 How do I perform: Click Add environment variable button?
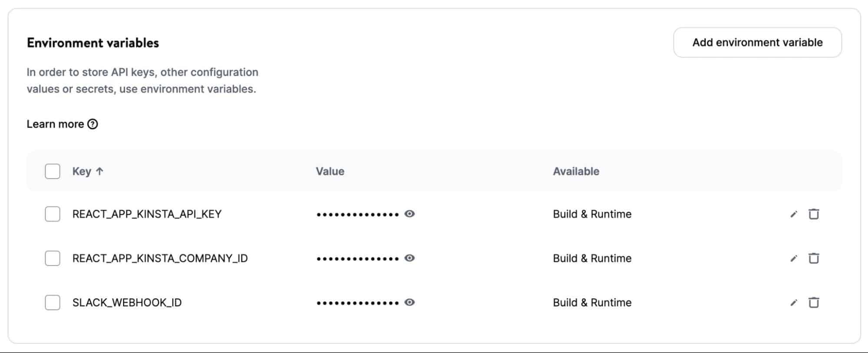click(757, 43)
